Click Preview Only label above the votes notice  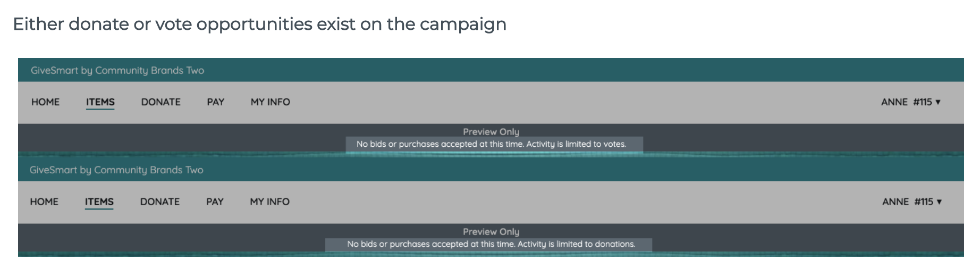(491, 132)
